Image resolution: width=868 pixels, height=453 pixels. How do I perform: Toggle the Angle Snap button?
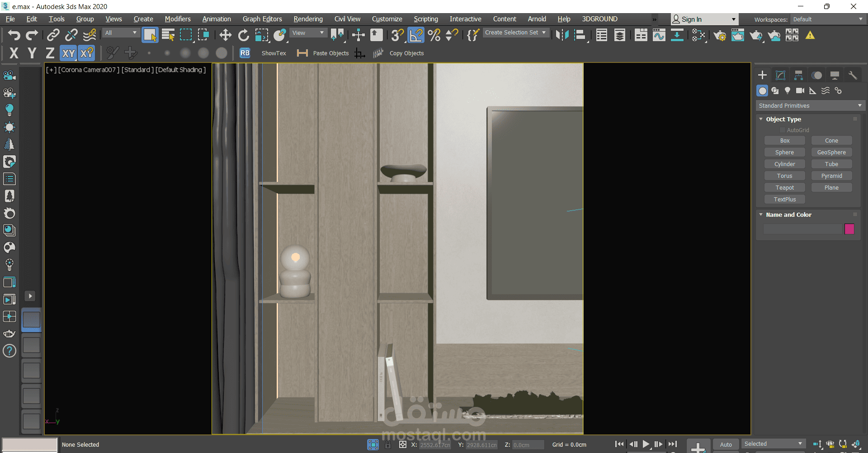pos(416,35)
